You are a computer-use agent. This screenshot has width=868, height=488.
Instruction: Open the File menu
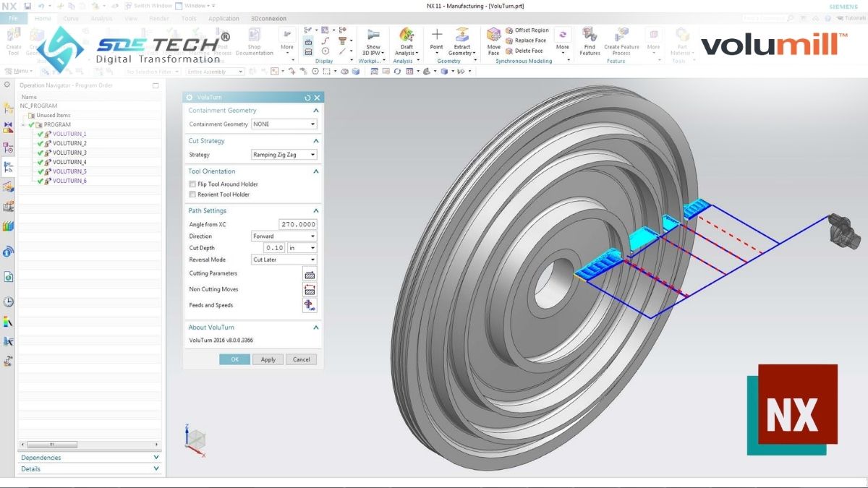(13, 19)
